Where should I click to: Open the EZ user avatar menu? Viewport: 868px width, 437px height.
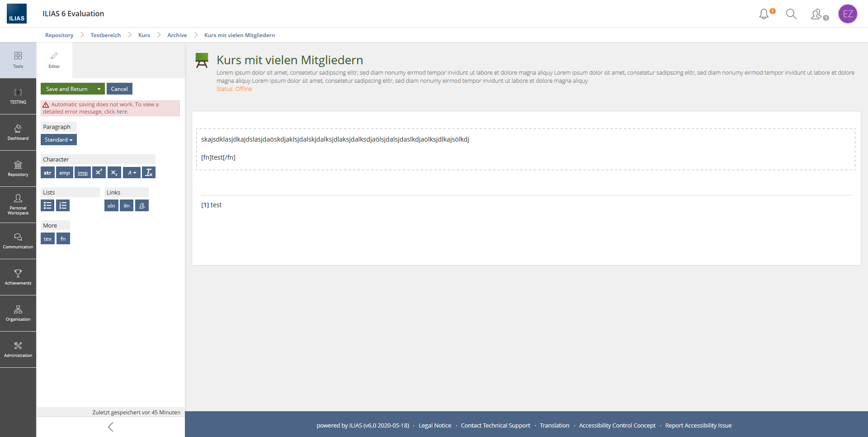[848, 14]
